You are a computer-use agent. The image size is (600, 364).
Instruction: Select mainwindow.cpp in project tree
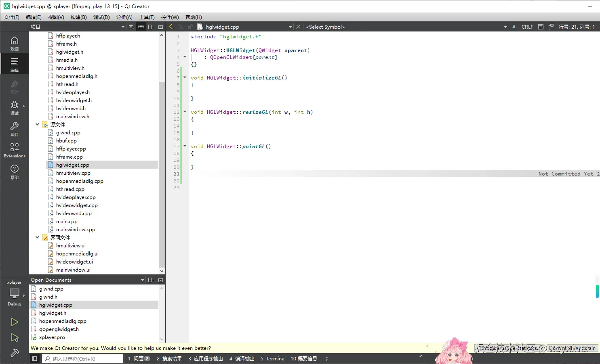[x=76, y=229]
